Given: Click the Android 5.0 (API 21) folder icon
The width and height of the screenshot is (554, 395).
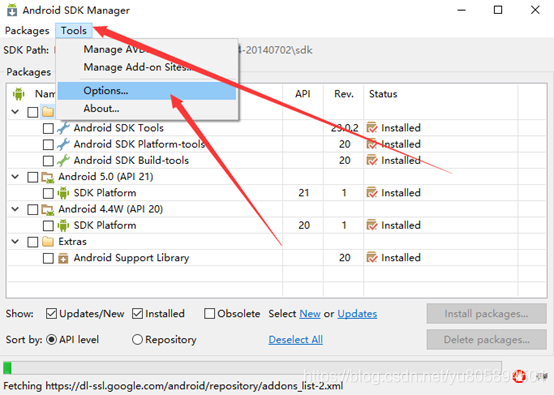Looking at the screenshot, I should (x=48, y=177).
